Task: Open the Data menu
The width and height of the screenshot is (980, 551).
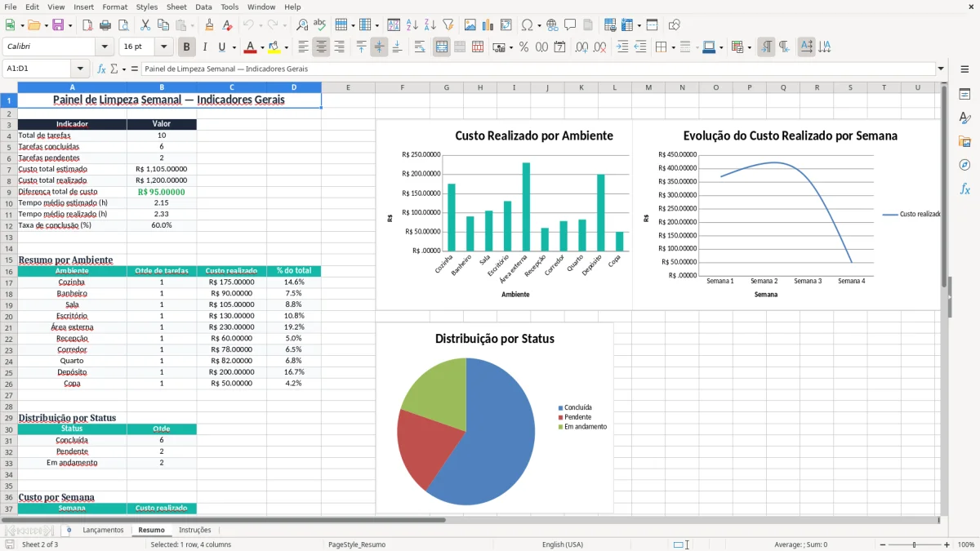Action: pos(203,7)
